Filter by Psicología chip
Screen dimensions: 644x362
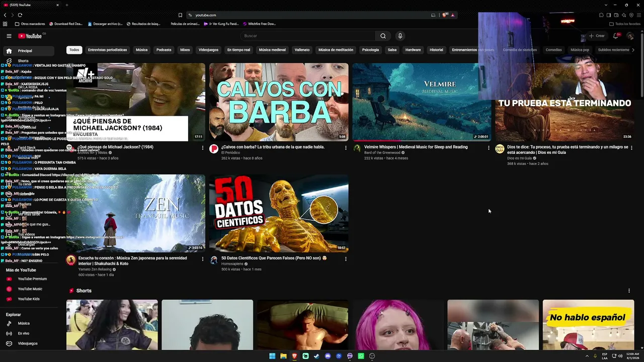(x=370, y=50)
